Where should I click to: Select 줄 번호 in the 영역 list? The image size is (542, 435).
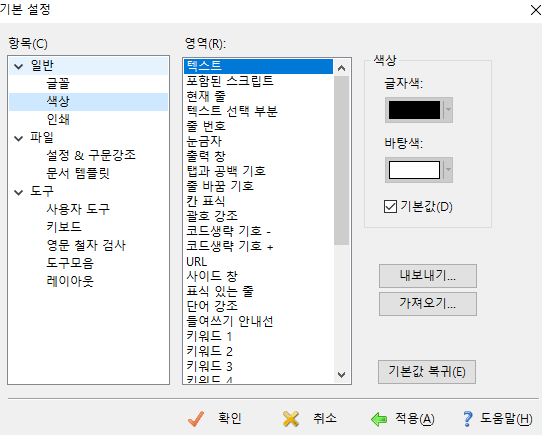tap(259, 126)
